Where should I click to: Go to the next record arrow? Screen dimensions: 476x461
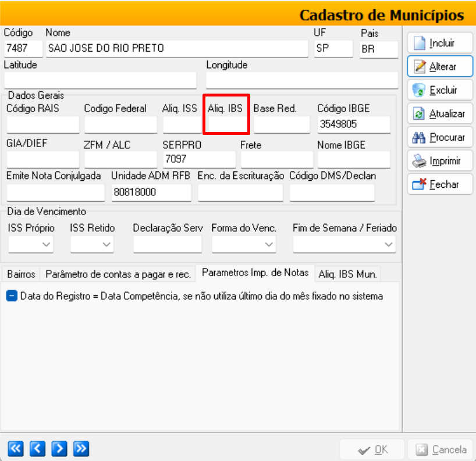(59, 448)
